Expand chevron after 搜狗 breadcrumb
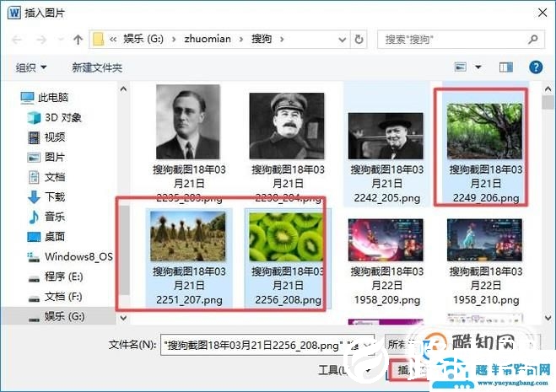 282,39
